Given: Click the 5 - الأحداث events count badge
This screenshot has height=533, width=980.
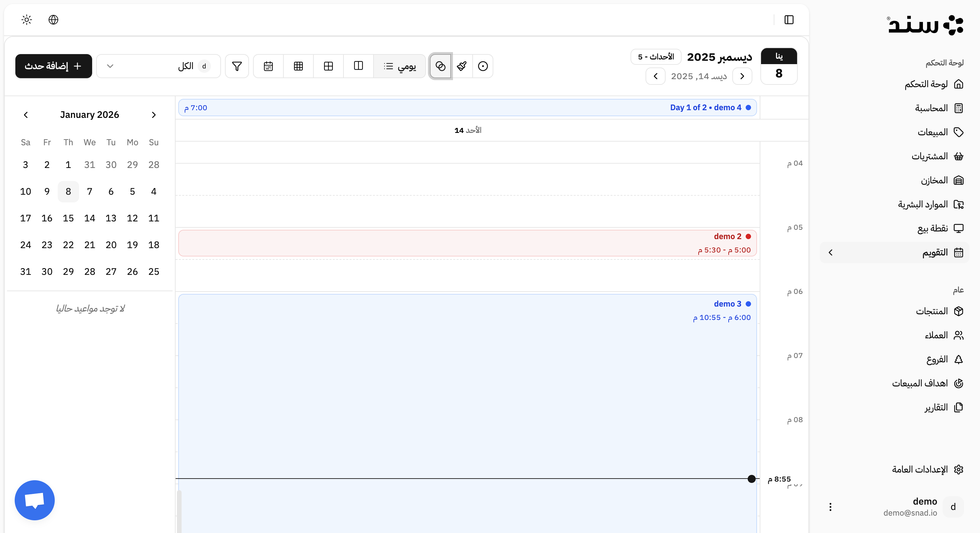Looking at the screenshot, I should 656,57.
